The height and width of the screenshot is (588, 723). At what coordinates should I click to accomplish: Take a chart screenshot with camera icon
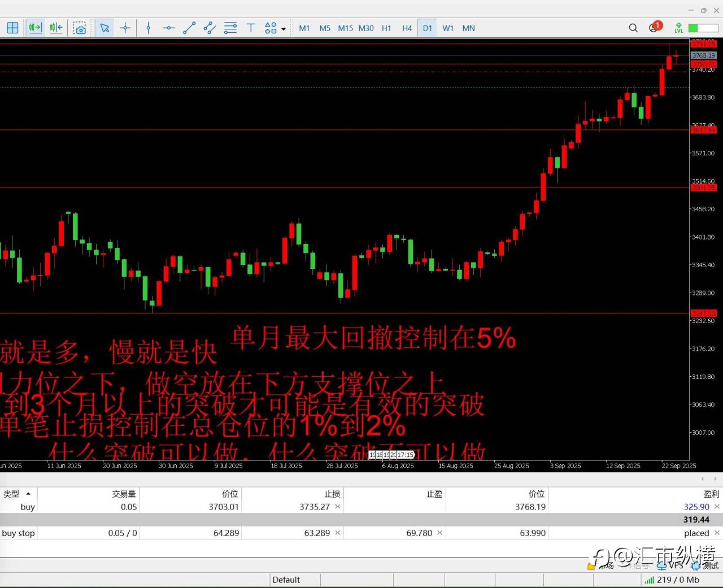[x=80, y=28]
